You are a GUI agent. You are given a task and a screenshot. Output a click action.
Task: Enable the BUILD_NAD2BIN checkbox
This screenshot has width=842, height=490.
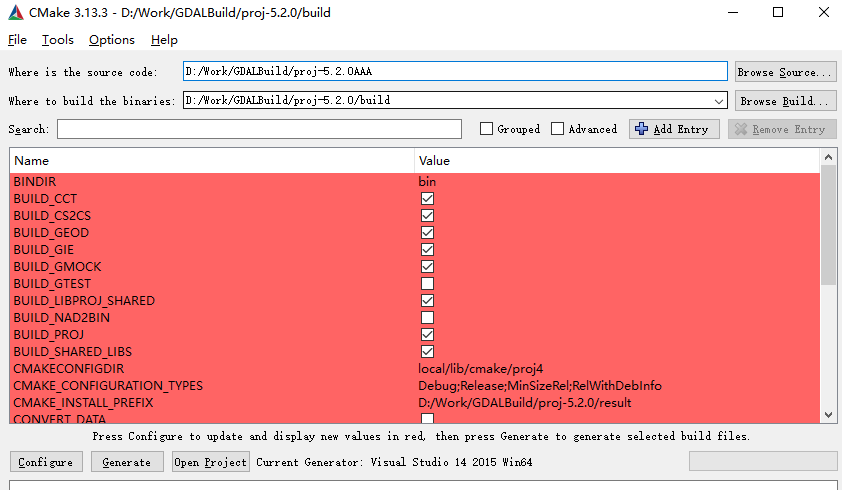(427, 318)
